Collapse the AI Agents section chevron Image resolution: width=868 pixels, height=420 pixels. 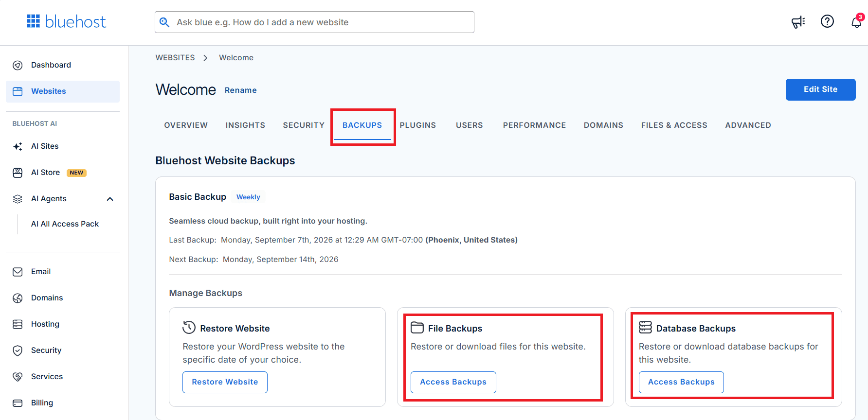[110, 199]
